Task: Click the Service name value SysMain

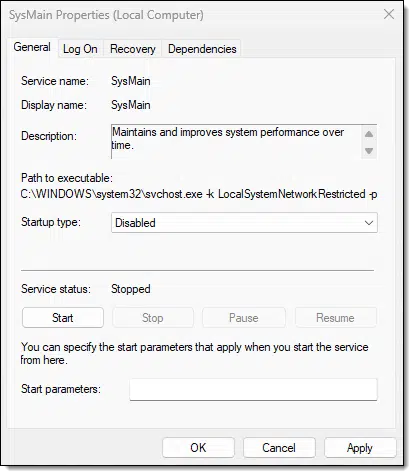Action: tap(131, 81)
